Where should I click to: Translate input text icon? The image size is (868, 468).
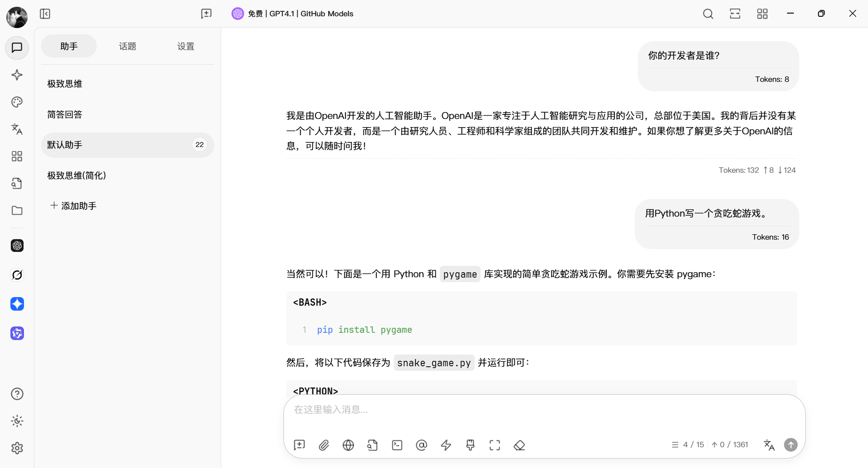coord(769,445)
